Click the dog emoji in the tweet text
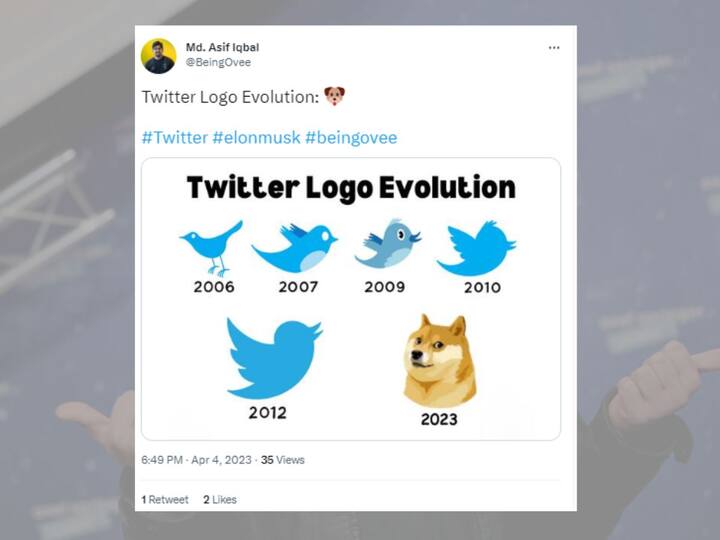720x540 pixels. pyautogui.click(x=334, y=97)
